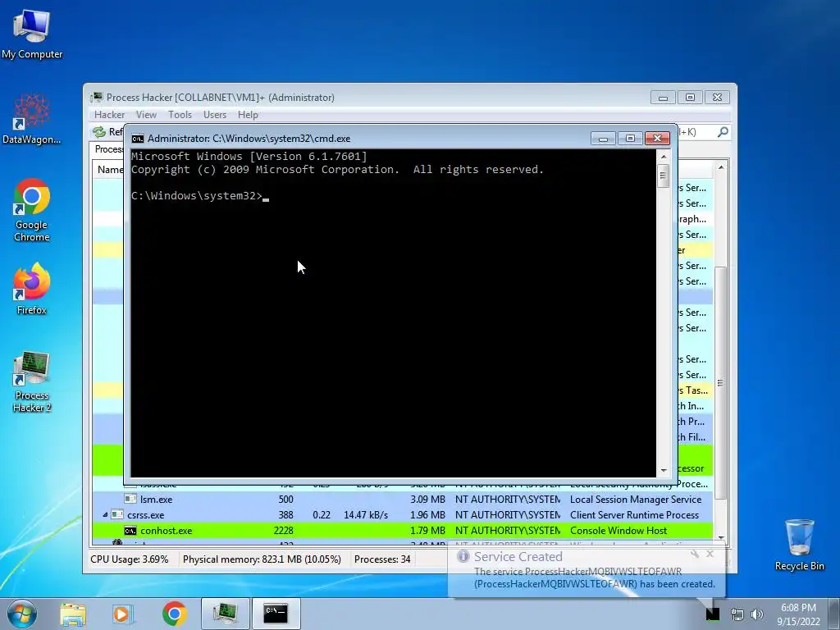Image resolution: width=840 pixels, height=630 pixels.
Task: Open the Windows Start menu
Action: point(21,614)
